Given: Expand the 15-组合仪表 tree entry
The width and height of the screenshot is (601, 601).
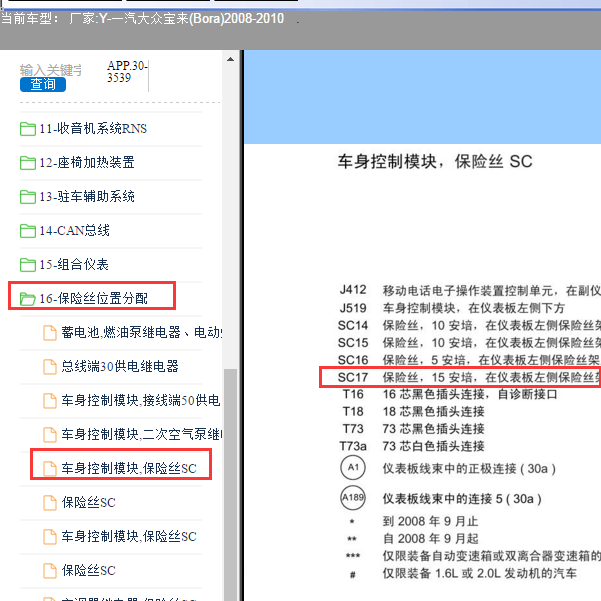Looking at the screenshot, I should (74, 264).
